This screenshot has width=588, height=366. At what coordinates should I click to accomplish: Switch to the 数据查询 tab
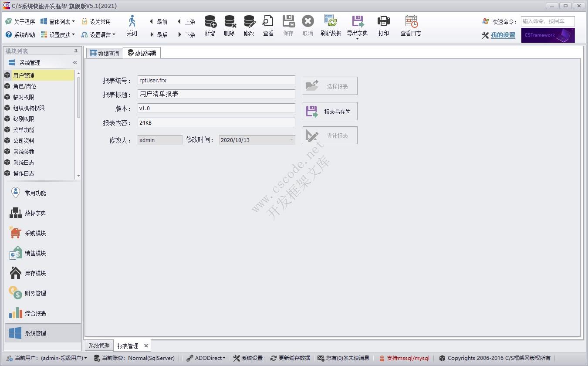tap(105, 53)
